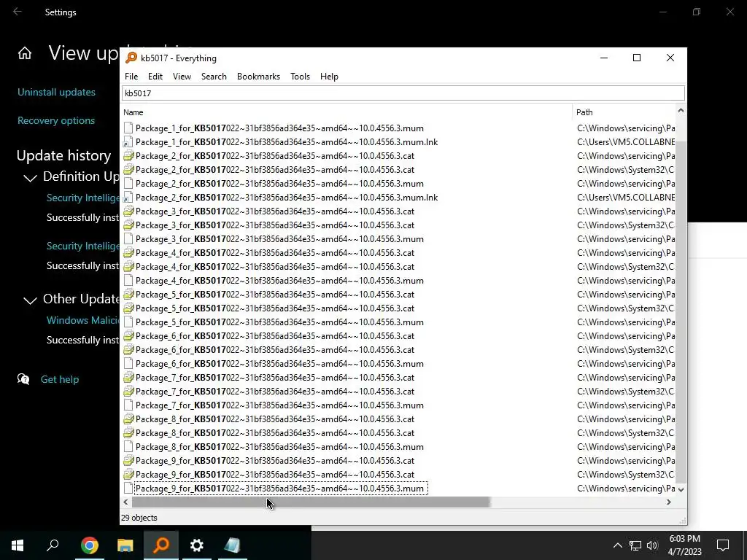Select the Package_2 .mum.lnk shortcut icon
The height and width of the screenshot is (560, 747).
(x=128, y=197)
